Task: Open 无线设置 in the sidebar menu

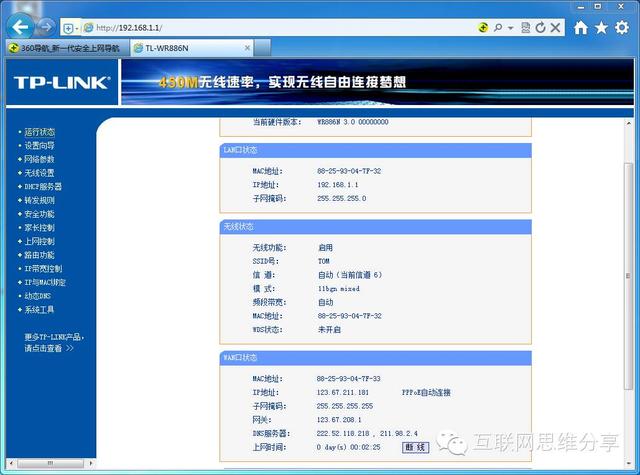Action: tap(39, 173)
